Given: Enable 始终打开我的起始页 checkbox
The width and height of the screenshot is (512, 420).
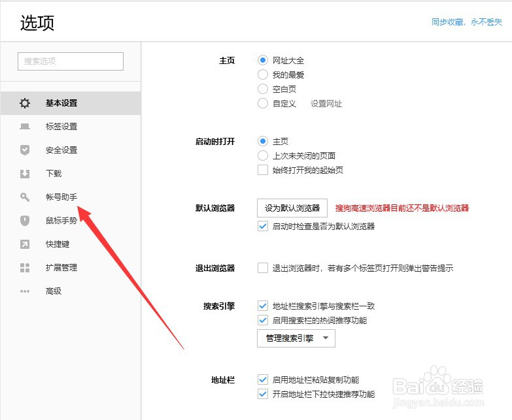Looking at the screenshot, I should click(263, 170).
